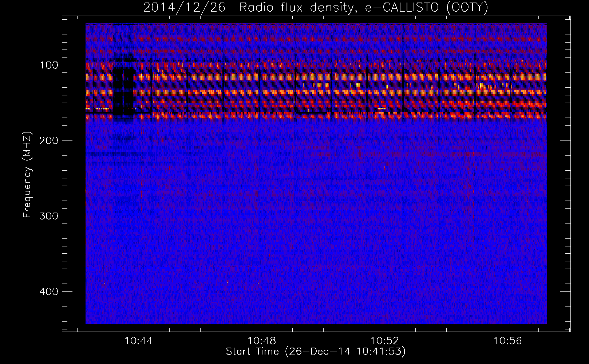589x364 pixels.
Task: Click the 400 frequency tick label
Action: pyautogui.click(x=48, y=292)
